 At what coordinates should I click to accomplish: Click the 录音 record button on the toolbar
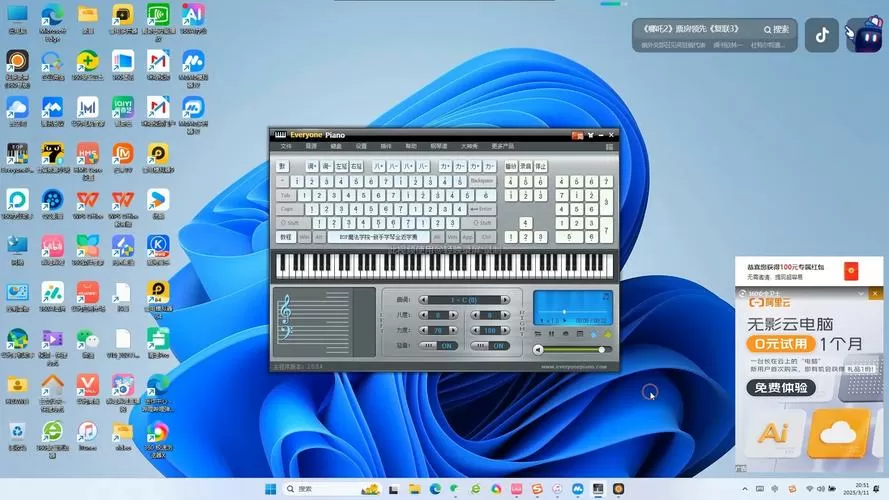coord(526,166)
